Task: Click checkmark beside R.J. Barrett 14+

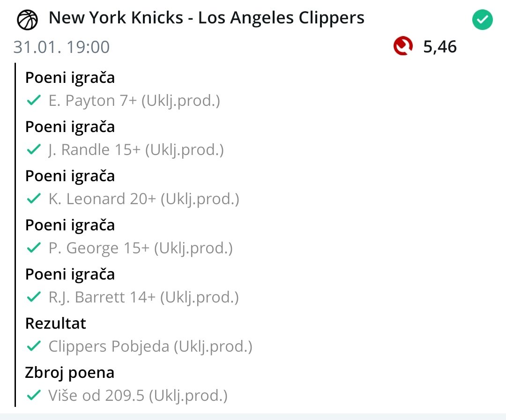Action: coord(33,297)
